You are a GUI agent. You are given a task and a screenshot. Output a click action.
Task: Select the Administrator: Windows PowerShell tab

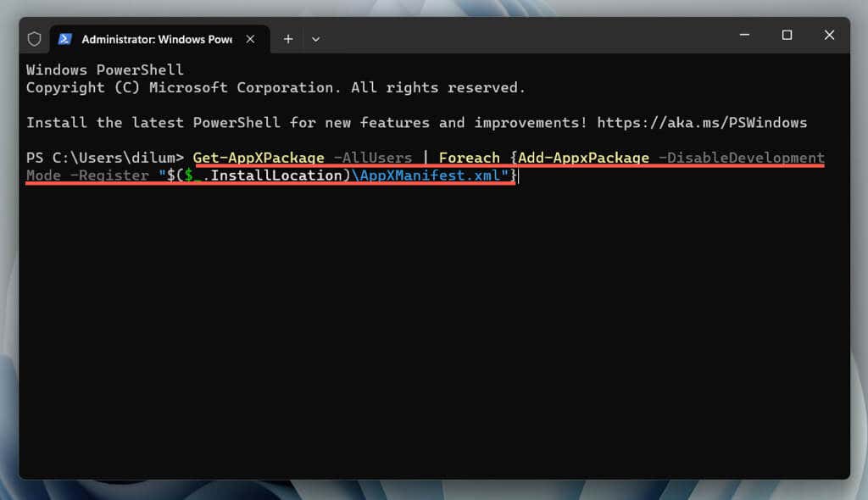159,39
